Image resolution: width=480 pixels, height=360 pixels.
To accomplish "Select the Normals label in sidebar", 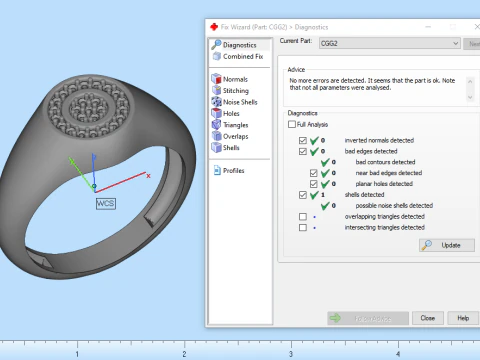I will pyautogui.click(x=235, y=79).
